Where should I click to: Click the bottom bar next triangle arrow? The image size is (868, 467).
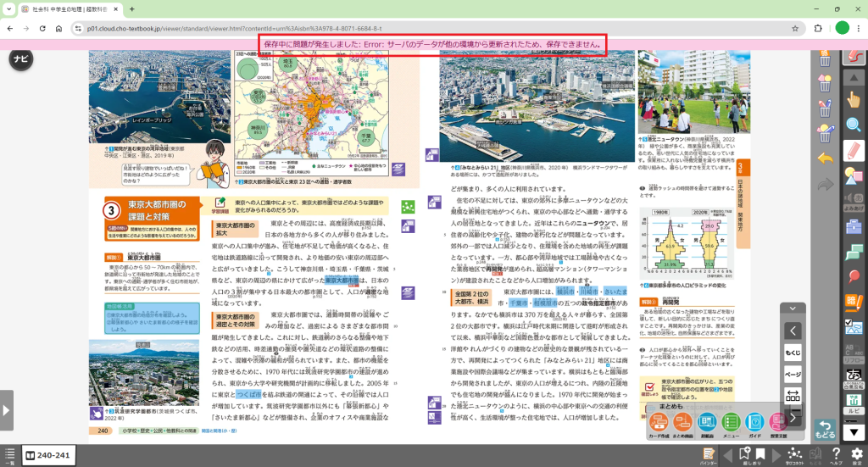click(776, 455)
